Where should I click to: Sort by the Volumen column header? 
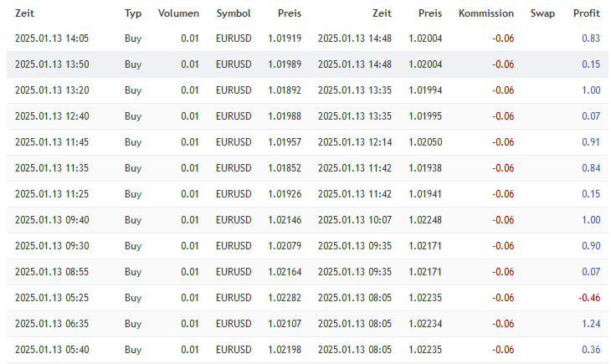click(x=177, y=14)
